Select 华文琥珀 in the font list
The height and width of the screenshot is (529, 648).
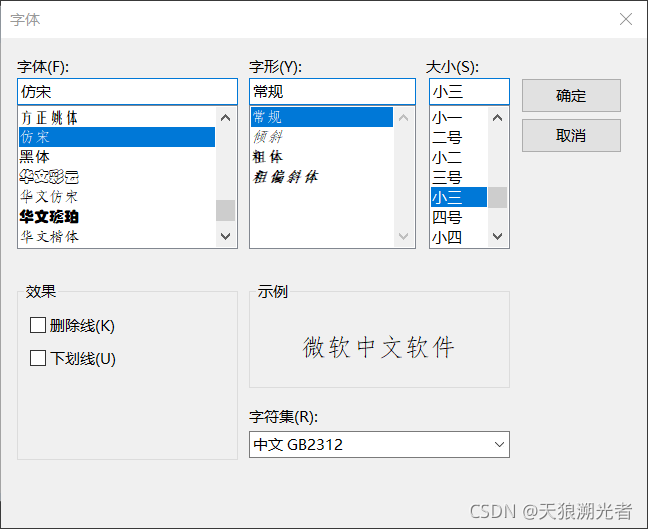point(117,217)
